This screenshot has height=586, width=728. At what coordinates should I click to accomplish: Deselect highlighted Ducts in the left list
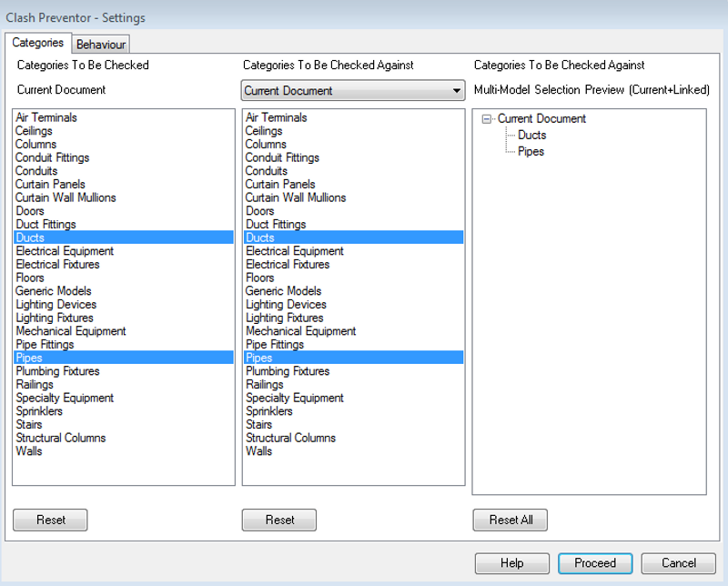(x=124, y=237)
